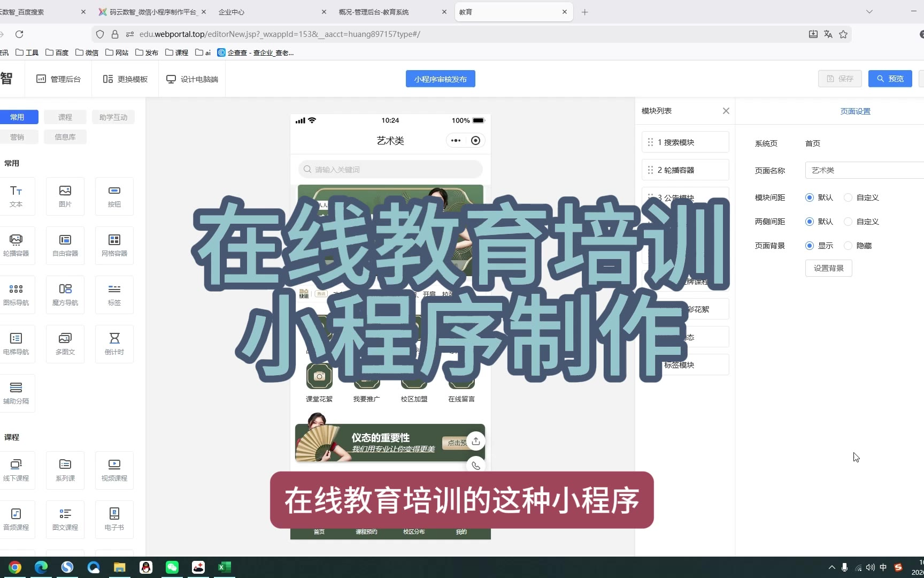The width and height of the screenshot is (924, 578).
Task: Pick the 魔方导航 navigation component
Action: click(65, 294)
